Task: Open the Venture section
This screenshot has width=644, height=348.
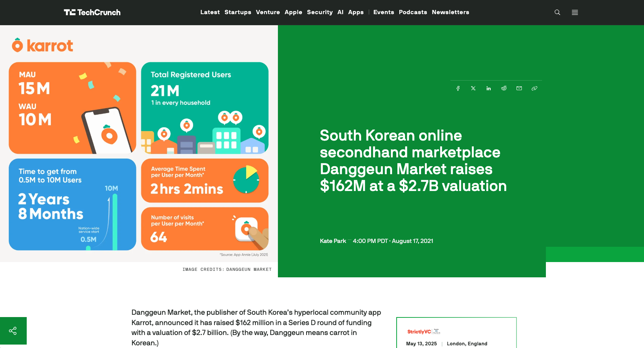Action: coord(268,12)
